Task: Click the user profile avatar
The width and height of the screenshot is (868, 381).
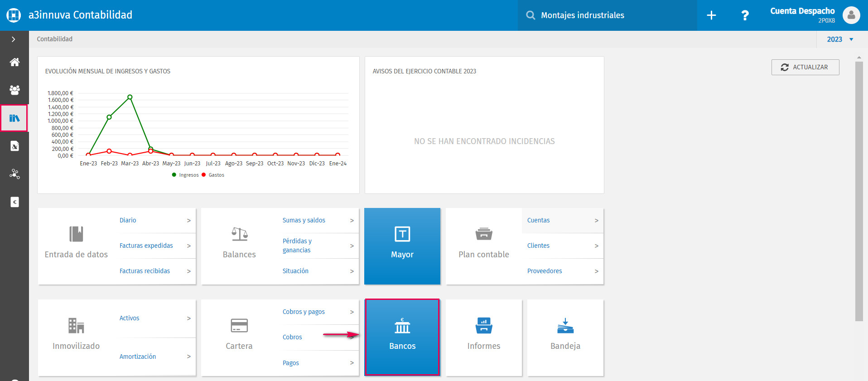Action: [851, 15]
